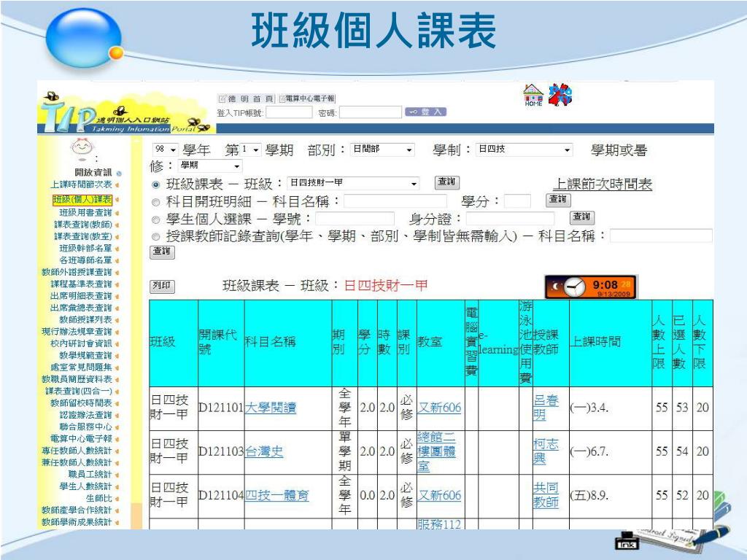Click course code D121103 cell
Viewport: 747px width, 560px height.
click(221, 451)
